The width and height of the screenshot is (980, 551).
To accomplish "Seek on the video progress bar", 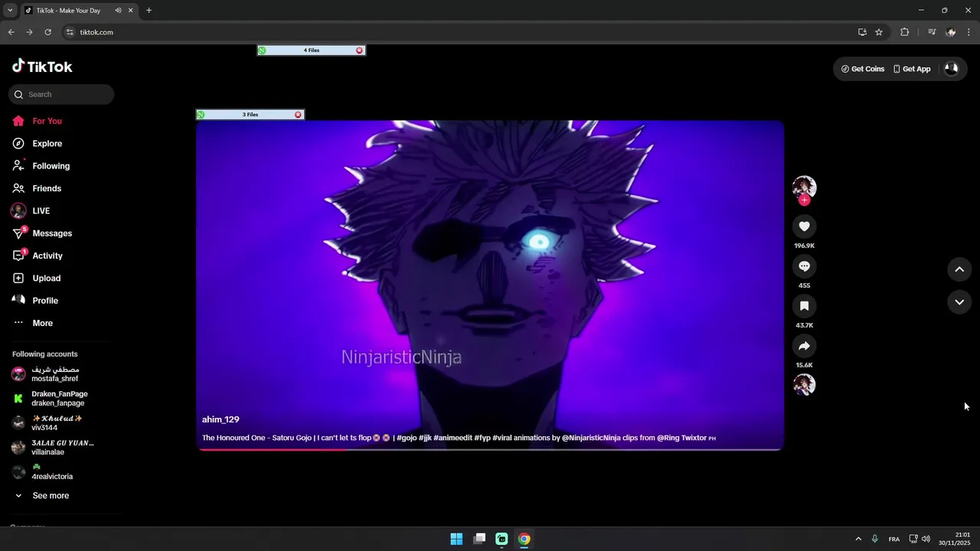I will pos(490,449).
